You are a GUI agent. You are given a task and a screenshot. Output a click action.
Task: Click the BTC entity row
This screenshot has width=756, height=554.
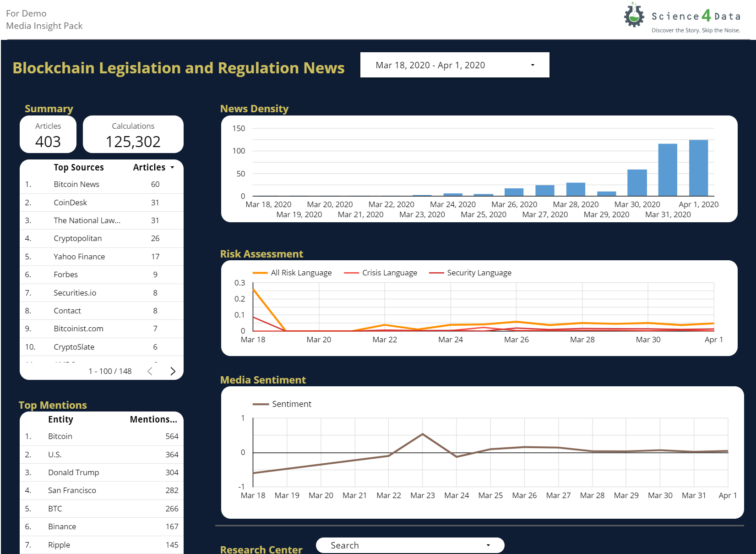tap(102, 509)
